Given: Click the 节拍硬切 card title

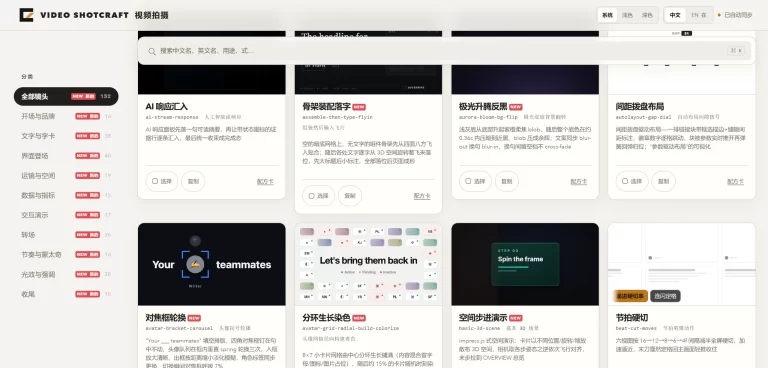Looking at the screenshot, I should 632,318.
